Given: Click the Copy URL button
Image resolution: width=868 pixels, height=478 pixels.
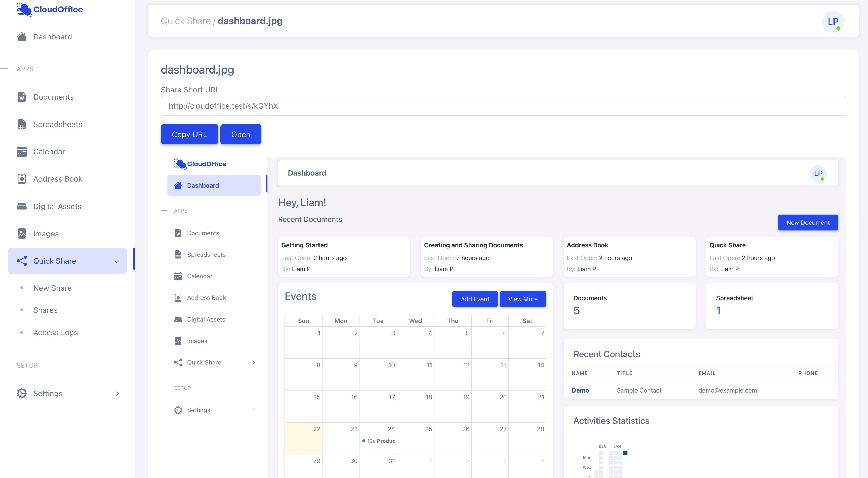Looking at the screenshot, I should click(189, 134).
